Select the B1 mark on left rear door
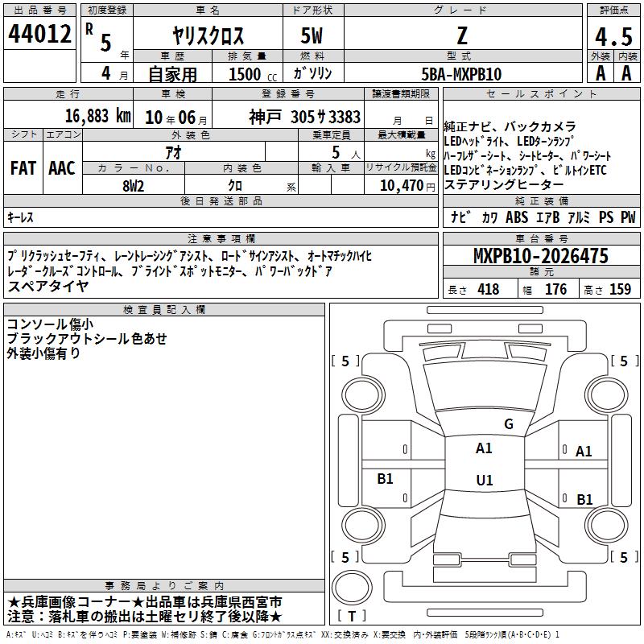The height and width of the screenshot is (644, 644). (385, 478)
